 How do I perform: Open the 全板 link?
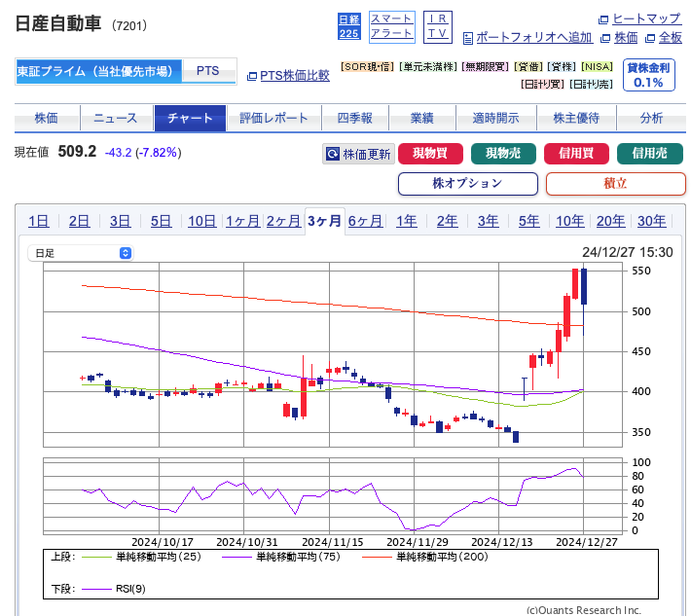click(671, 38)
